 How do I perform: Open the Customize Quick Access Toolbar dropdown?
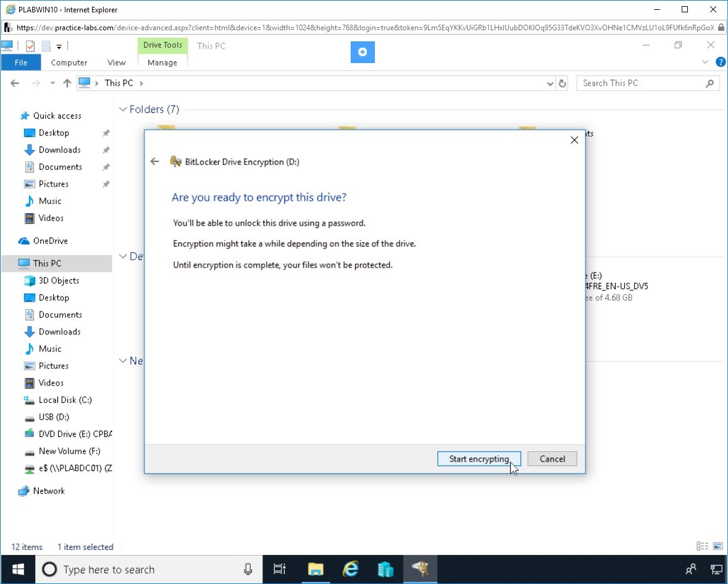[59, 46]
